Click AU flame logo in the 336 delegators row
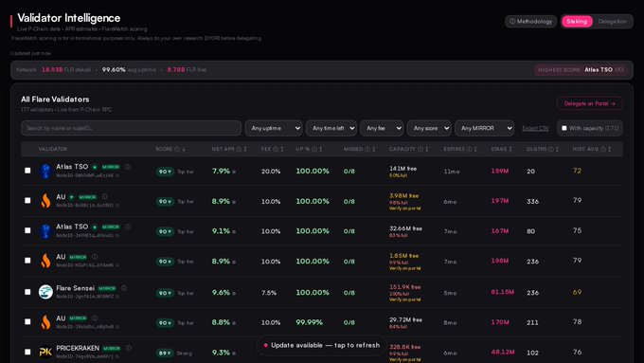 point(45,201)
